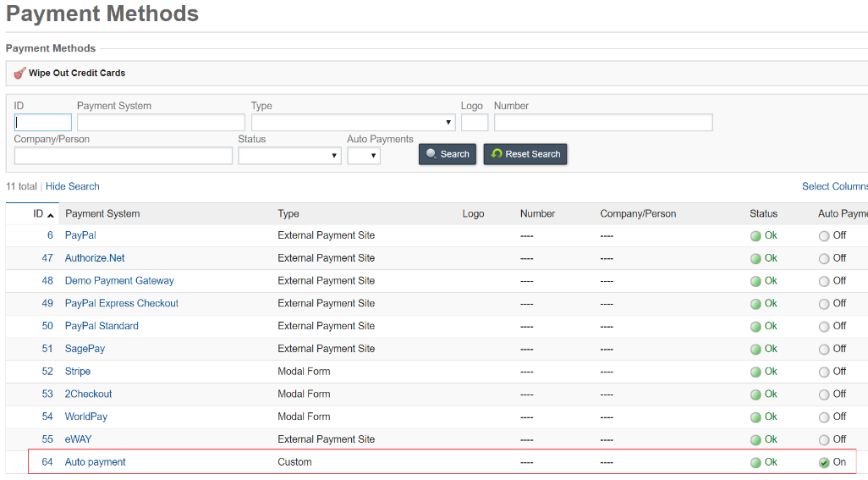Image resolution: width=868 pixels, height=480 pixels.
Task: Click green status icon for Stripe
Action: click(x=755, y=372)
